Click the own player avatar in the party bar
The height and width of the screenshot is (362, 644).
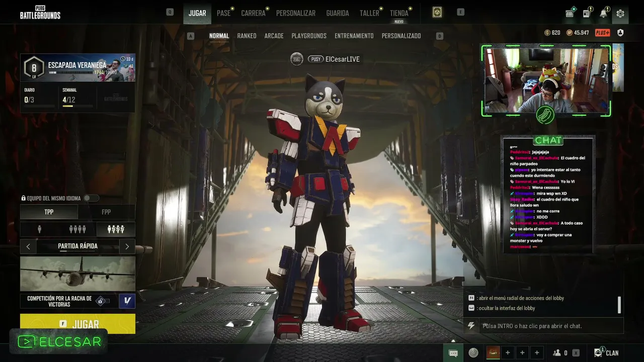tap(493, 353)
